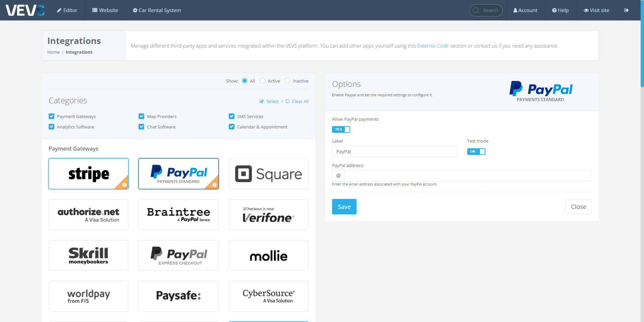Screen dimensions: 644x322
Task: Uncheck the Chat Software category
Action: pyautogui.click(x=141, y=126)
